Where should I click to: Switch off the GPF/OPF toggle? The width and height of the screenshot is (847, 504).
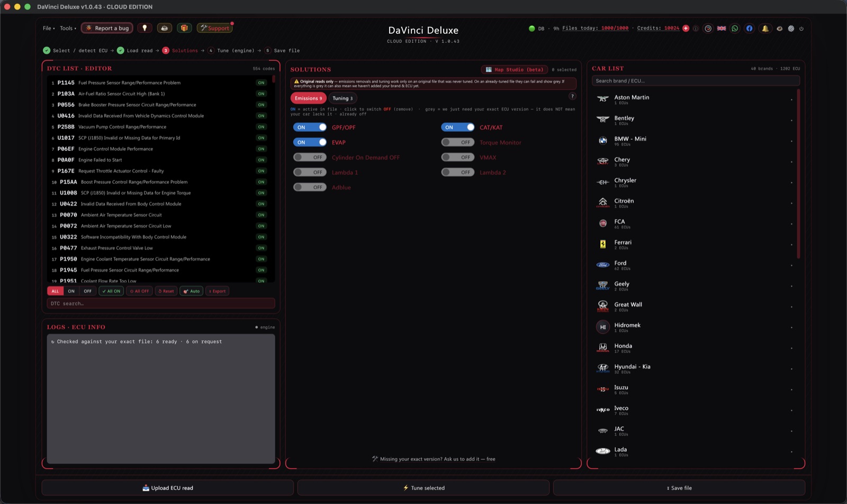pyautogui.click(x=310, y=127)
